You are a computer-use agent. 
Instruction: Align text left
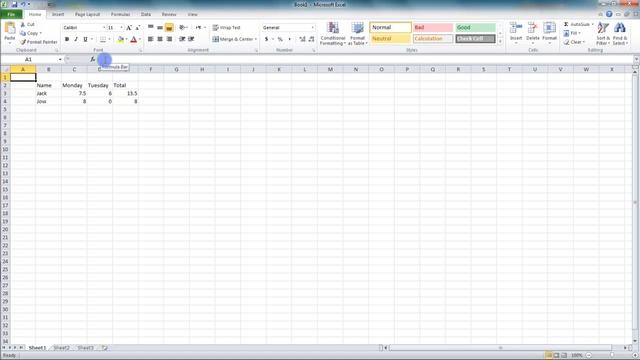(151, 39)
